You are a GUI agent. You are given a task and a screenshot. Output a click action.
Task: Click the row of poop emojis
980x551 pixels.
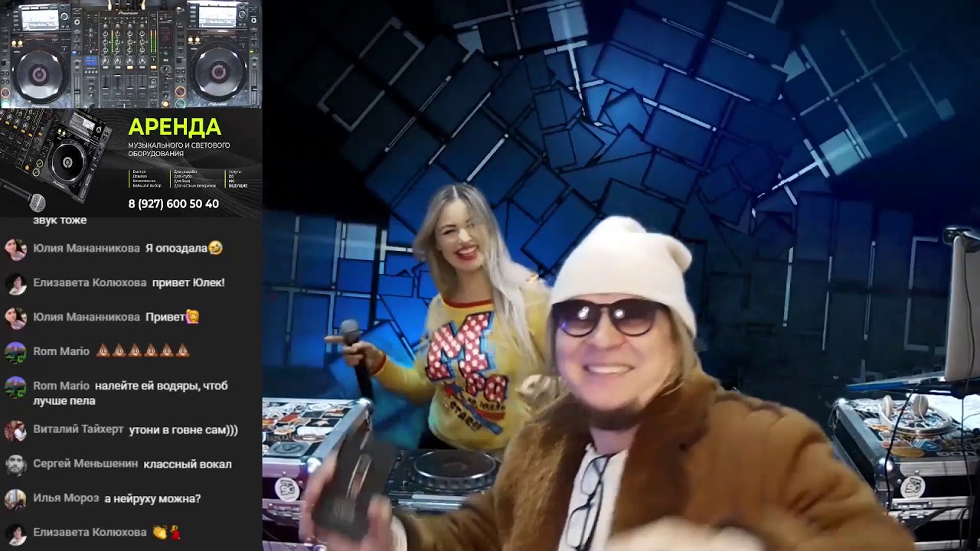pos(142,351)
